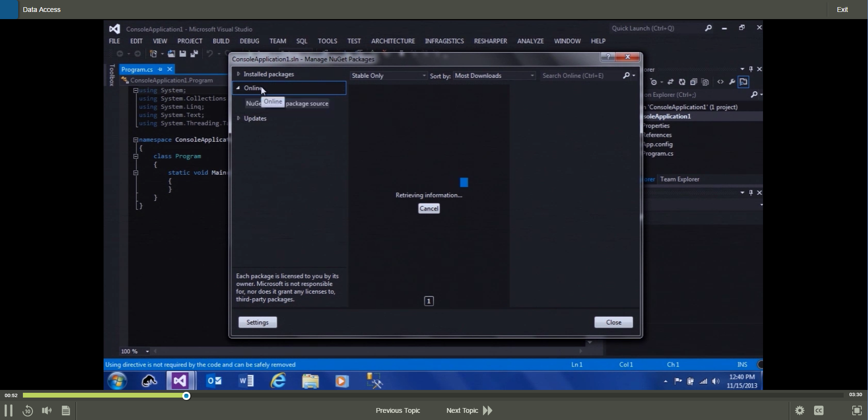Click the Undo toolbar icon

[209, 54]
